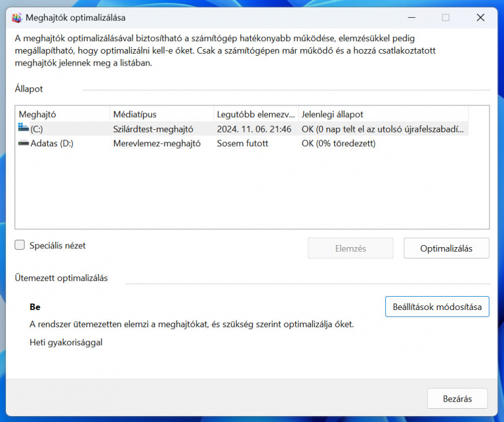The width and height of the screenshot is (504, 422).
Task: Click the OK (0 nap telt el status cell
Action: pos(383,129)
